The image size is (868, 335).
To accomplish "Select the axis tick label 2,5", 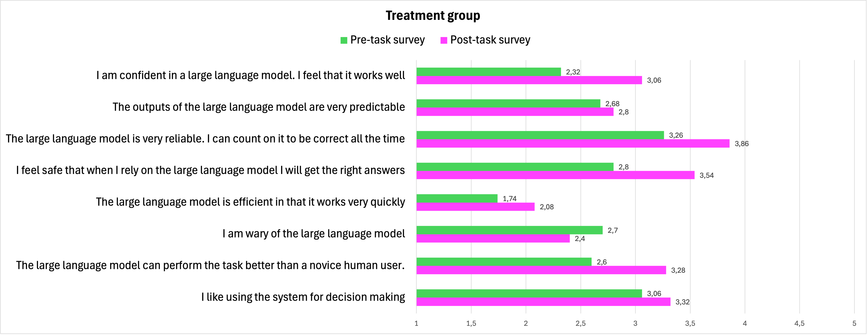I will (x=580, y=324).
